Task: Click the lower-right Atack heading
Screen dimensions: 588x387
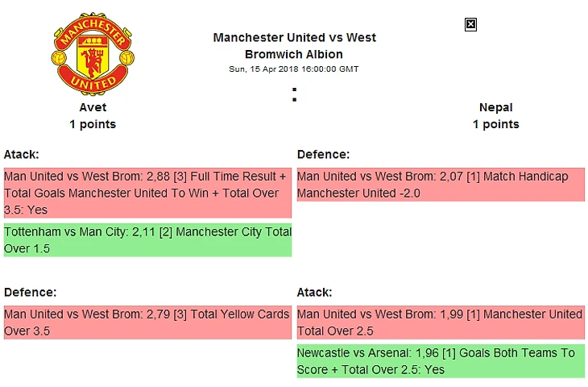Action: (315, 293)
